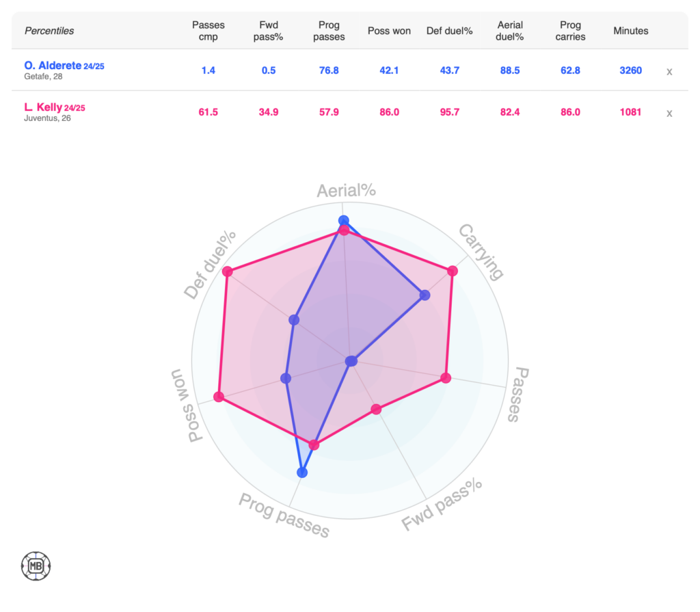Select Kelly's pink Poss won radar point

[219, 397]
